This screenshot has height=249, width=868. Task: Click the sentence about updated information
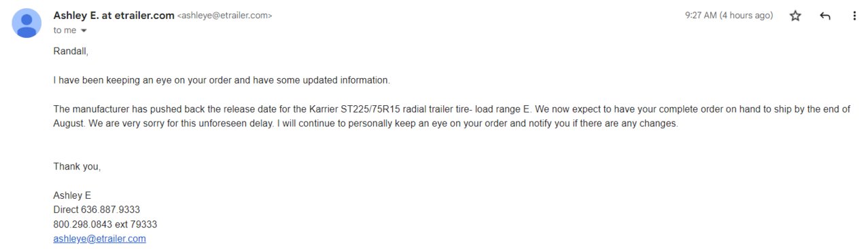point(222,80)
